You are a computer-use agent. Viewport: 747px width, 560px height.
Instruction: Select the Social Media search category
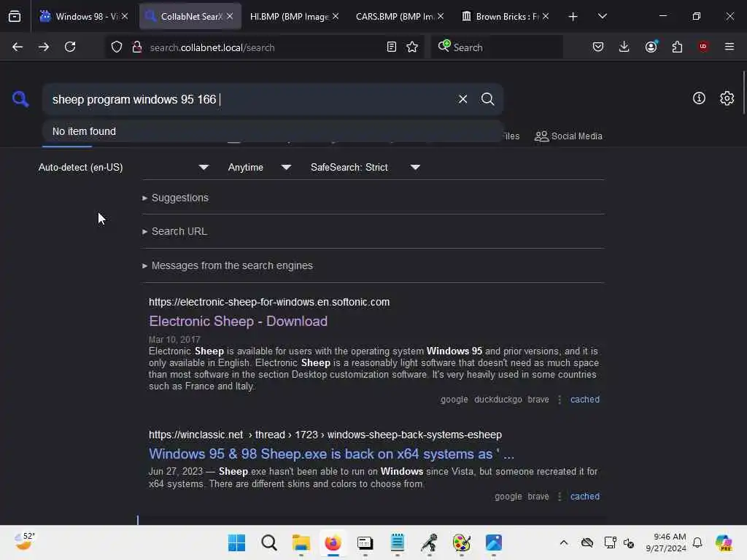(x=568, y=136)
